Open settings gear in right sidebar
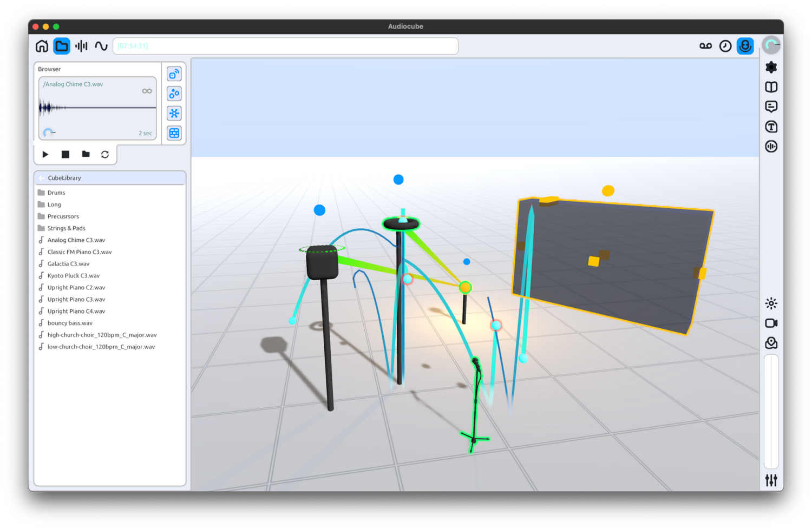The image size is (812, 529). (771, 67)
